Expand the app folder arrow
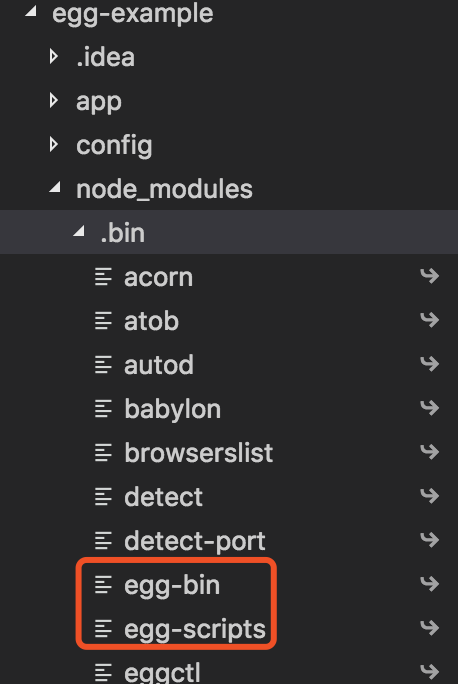 [54, 100]
